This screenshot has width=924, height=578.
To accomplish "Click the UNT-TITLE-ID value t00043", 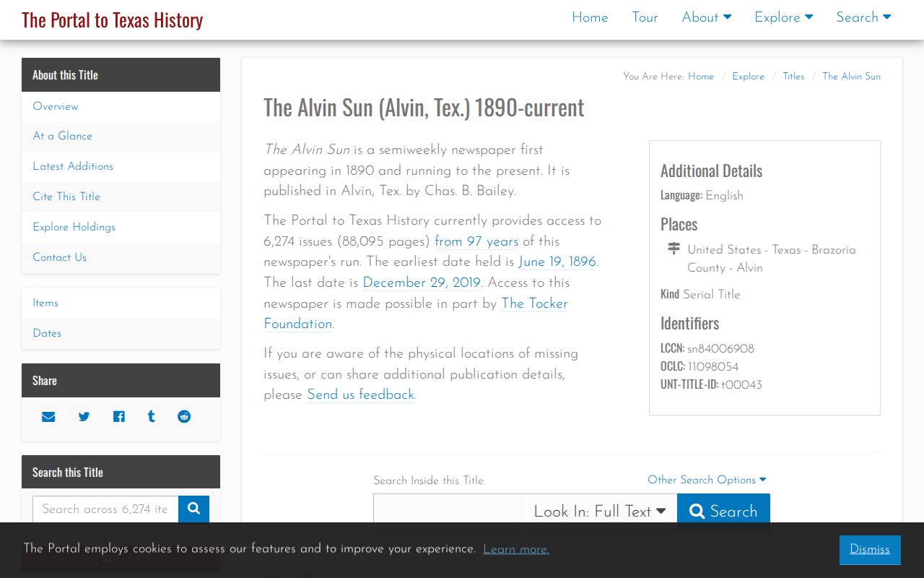I will 741,385.
